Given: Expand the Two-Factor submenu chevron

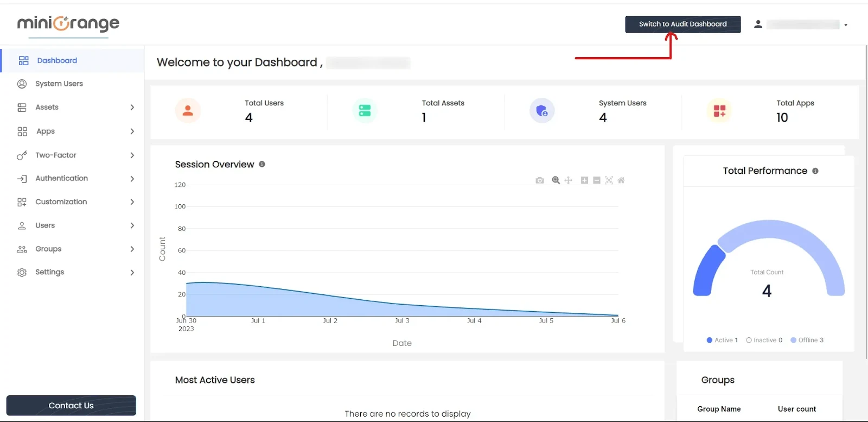Looking at the screenshot, I should point(132,155).
